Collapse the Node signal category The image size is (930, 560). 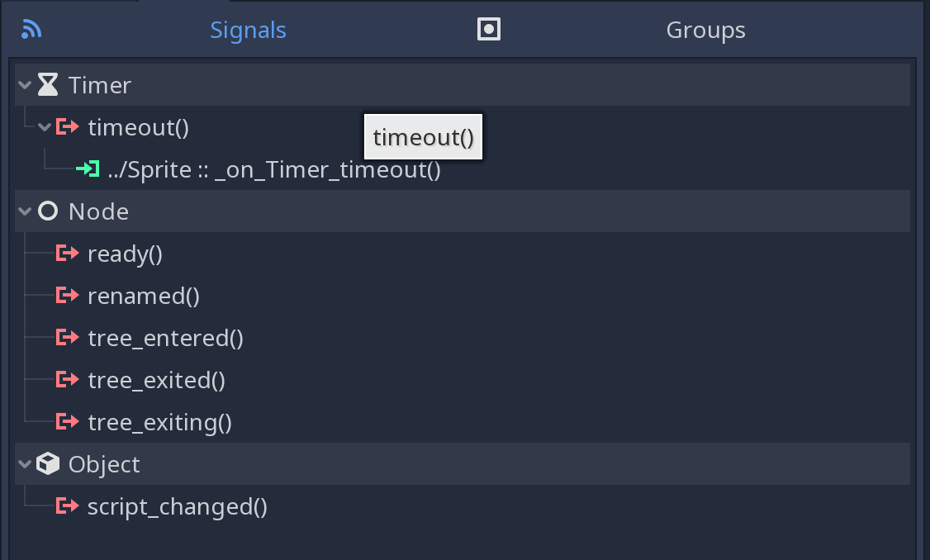tap(25, 211)
